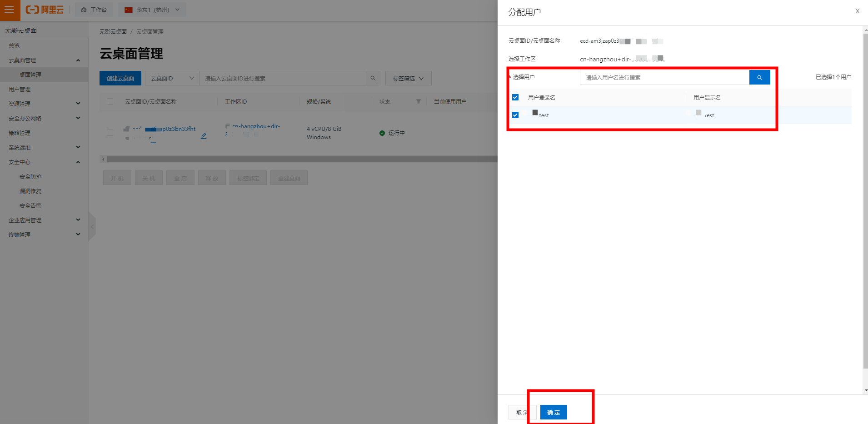The image size is (868, 424).
Task: Click the 运行中 status text
Action: pos(396,133)
